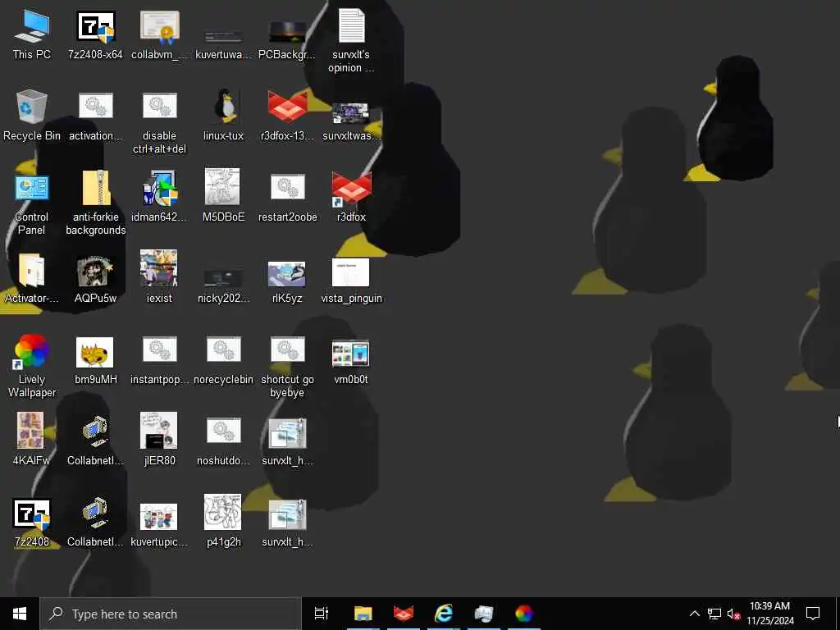
Task: Open the clock showing 10:39 AM
Action: point(769,614)
